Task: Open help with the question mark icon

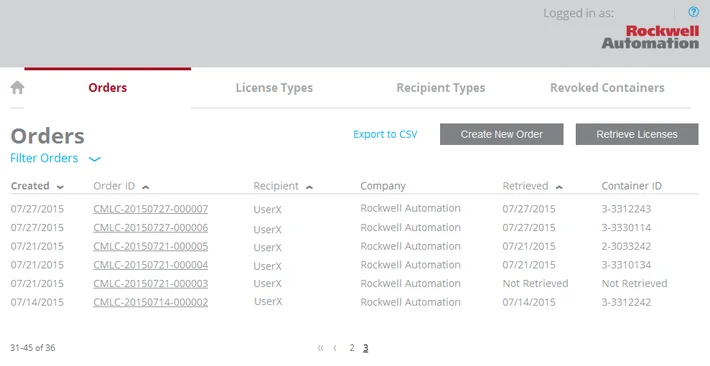Action: [693, 12]
